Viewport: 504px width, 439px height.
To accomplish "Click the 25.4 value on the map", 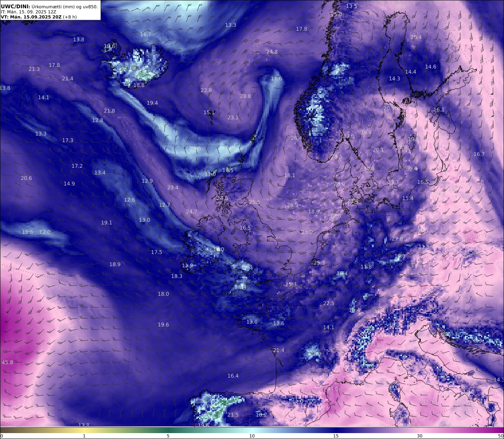I will pos(416,37).
